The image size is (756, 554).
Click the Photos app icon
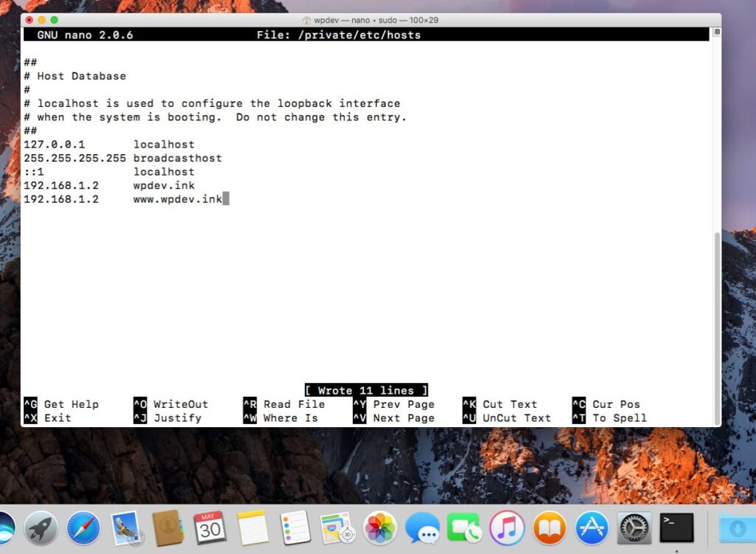coord(380,528)
